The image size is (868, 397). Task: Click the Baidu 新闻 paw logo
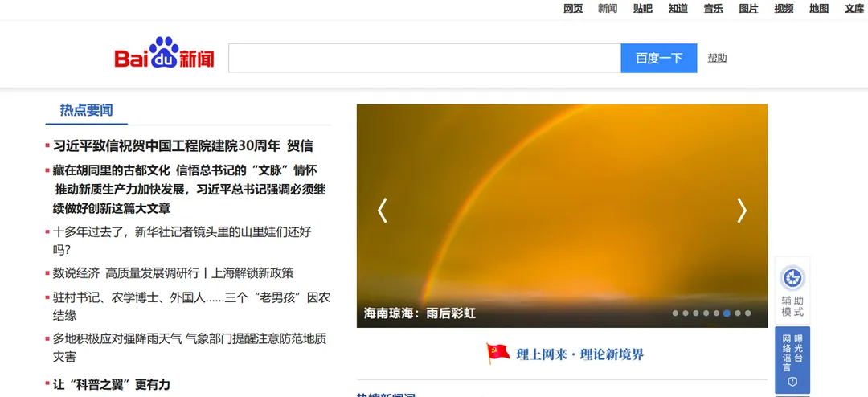164,53
